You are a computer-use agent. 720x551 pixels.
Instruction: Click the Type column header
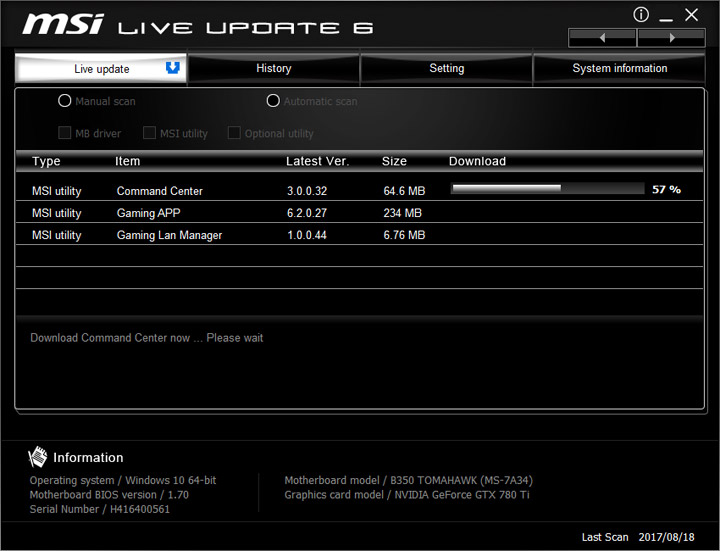(x=46, y=161)
